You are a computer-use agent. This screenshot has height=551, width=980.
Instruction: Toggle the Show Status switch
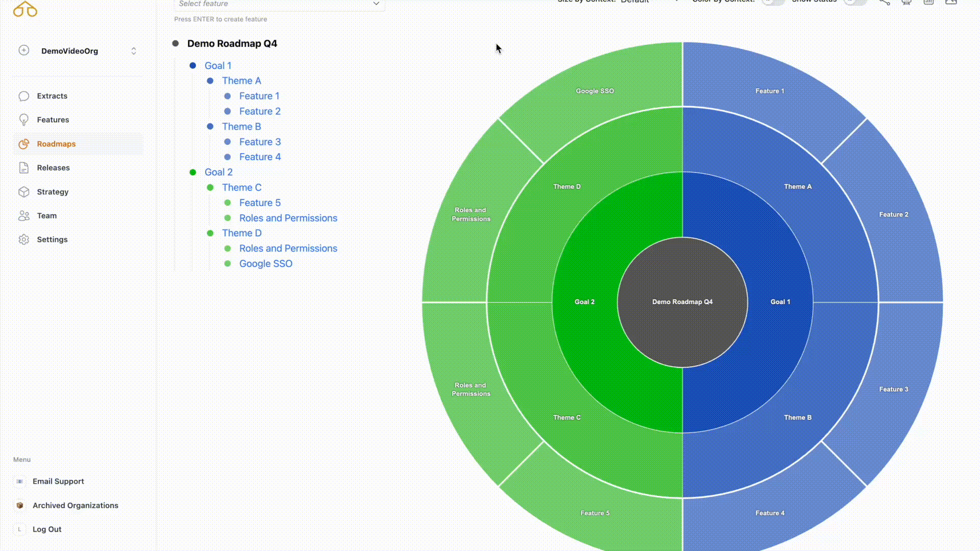[x=855, y=2]
